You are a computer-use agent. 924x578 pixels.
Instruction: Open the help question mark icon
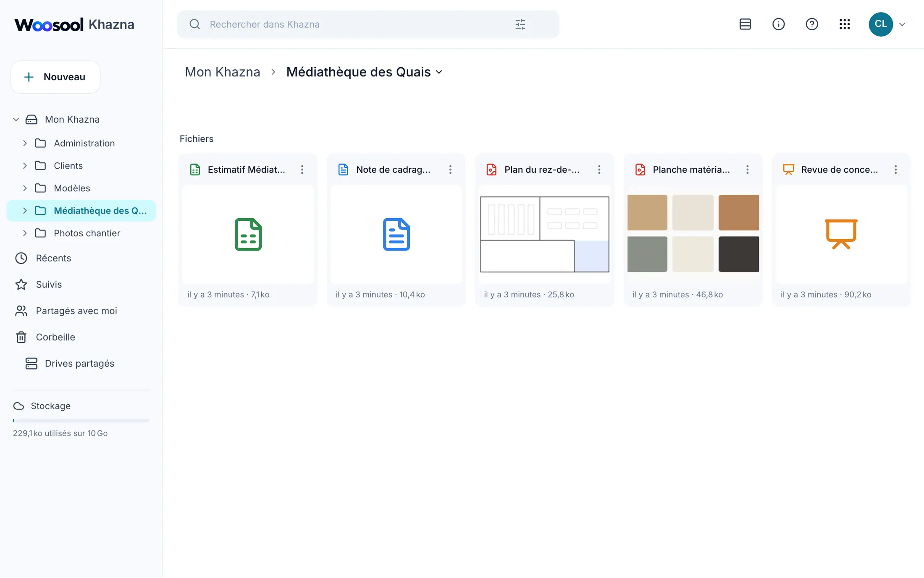[811, 24]
